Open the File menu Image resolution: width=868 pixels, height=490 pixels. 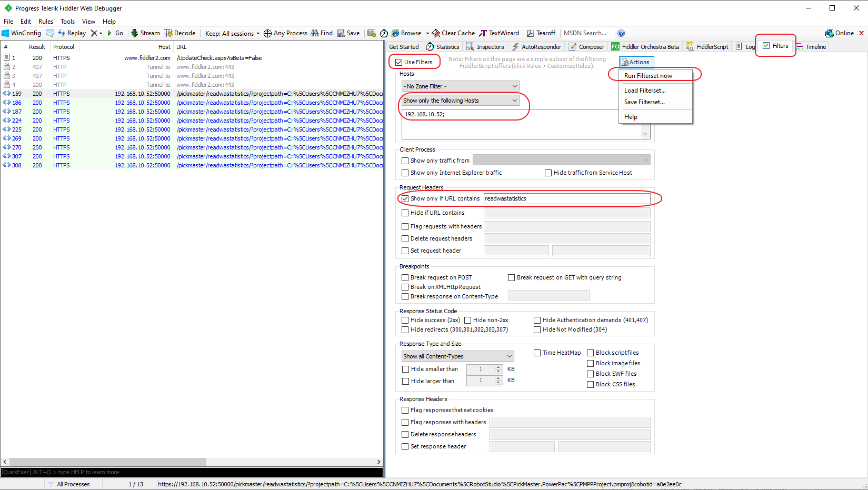pos(8,22)
